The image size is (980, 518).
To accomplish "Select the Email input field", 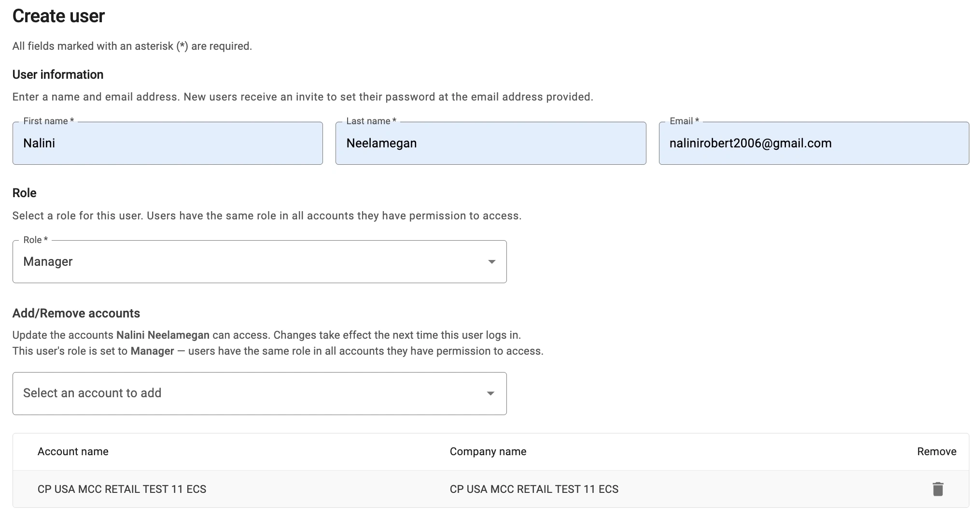I will [813, 144].
